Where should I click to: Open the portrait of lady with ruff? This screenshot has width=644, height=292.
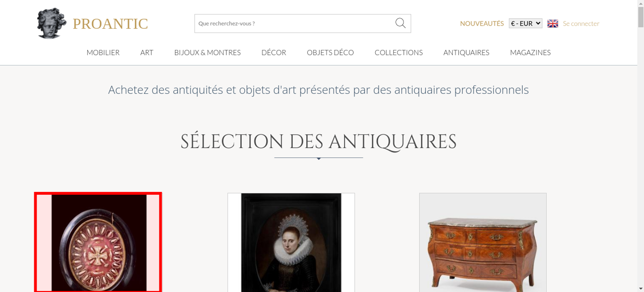click(291, 242)
